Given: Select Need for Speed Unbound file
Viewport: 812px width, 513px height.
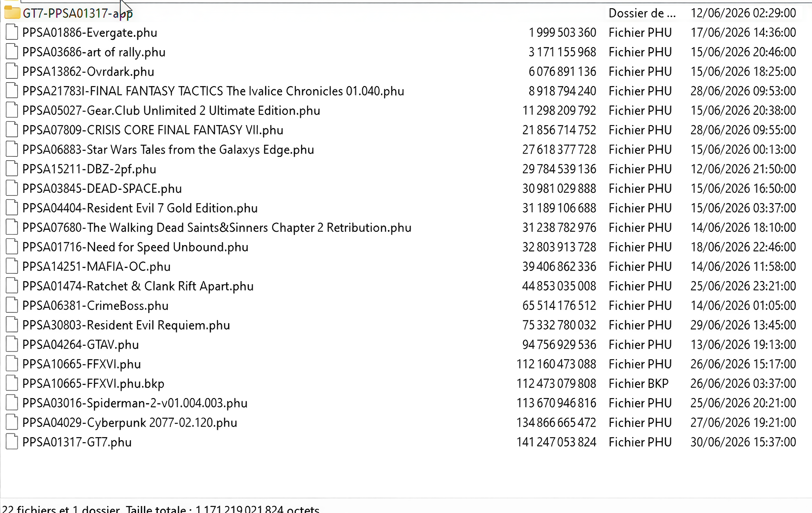Looking at the screenshot, I should [135, 247].
